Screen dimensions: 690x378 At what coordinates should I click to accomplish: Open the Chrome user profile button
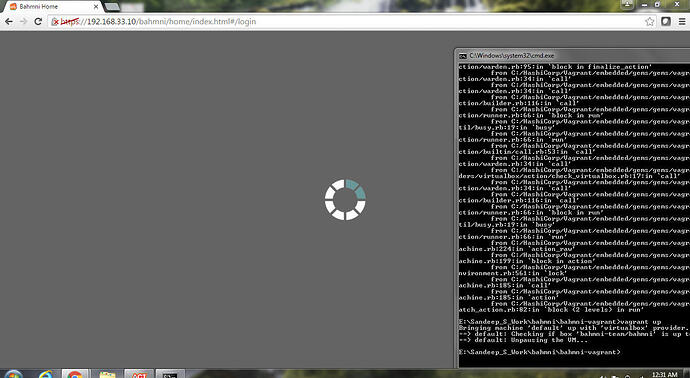[x=627, y=4]
